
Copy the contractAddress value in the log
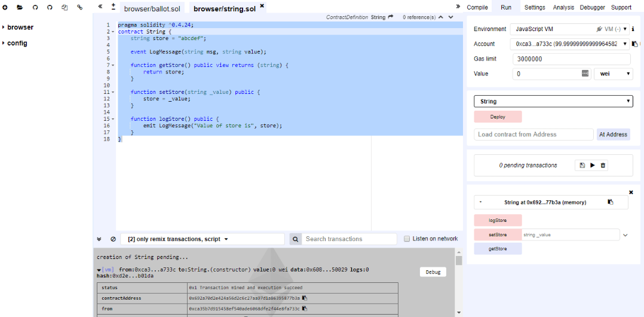[305, 297]
